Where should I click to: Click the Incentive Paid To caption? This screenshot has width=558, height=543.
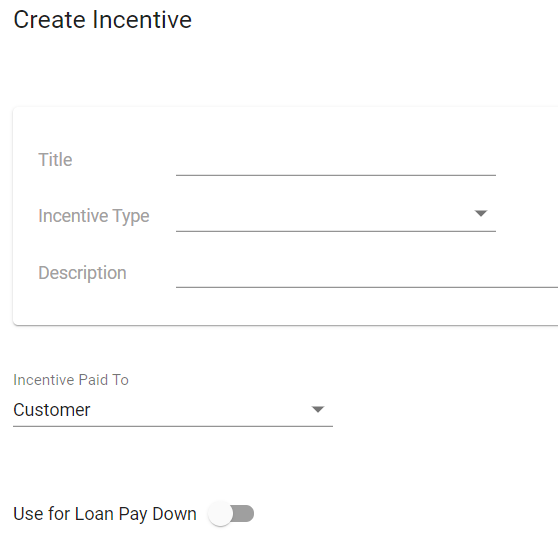coord(71,380)
